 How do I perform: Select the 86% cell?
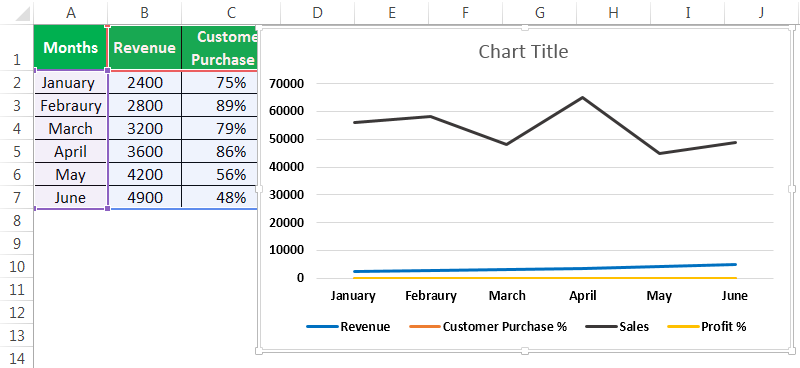(x=219, y=151)
